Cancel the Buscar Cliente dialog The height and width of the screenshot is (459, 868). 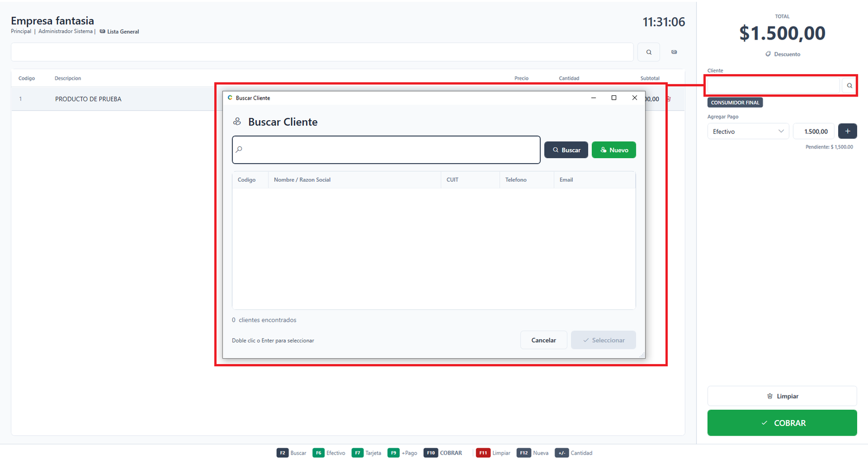pos(544,340)
